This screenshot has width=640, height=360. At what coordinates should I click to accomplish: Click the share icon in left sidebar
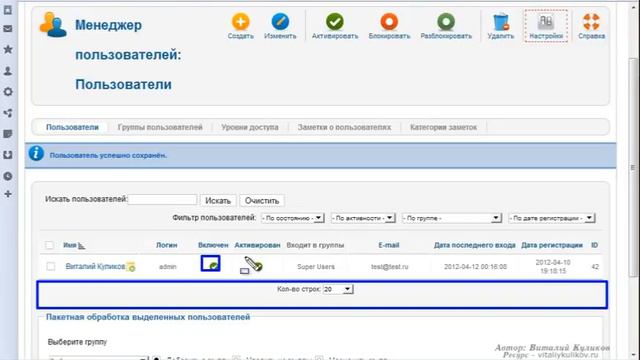point(8,113)
